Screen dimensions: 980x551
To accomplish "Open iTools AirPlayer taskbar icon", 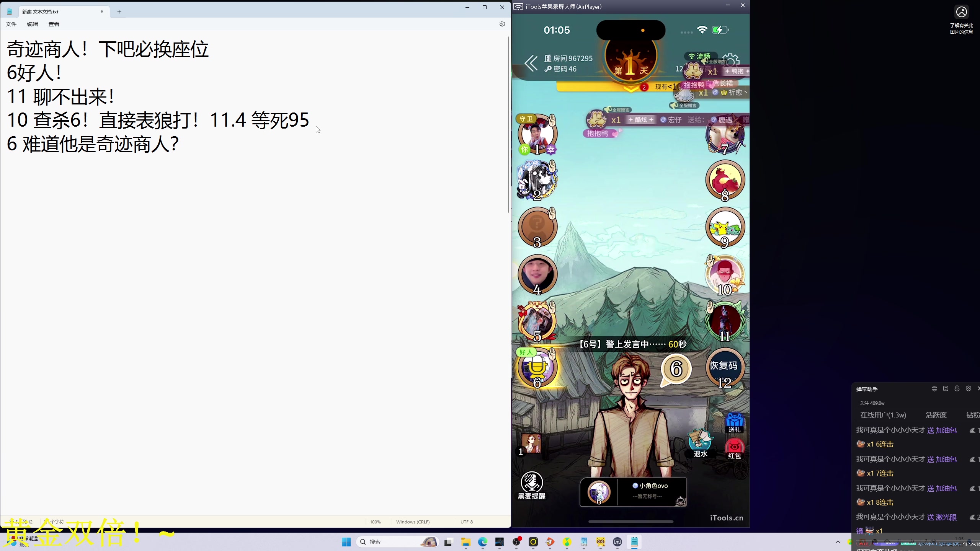I will 617,542.
